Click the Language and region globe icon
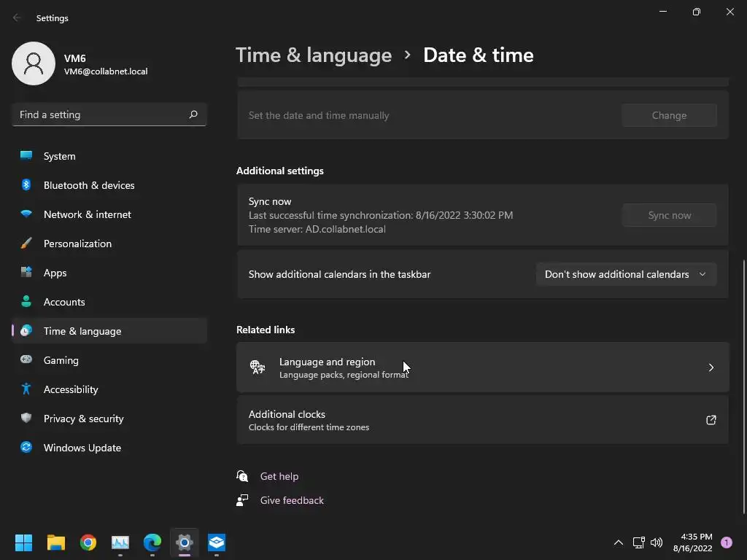747x560 pixels. 258,367
